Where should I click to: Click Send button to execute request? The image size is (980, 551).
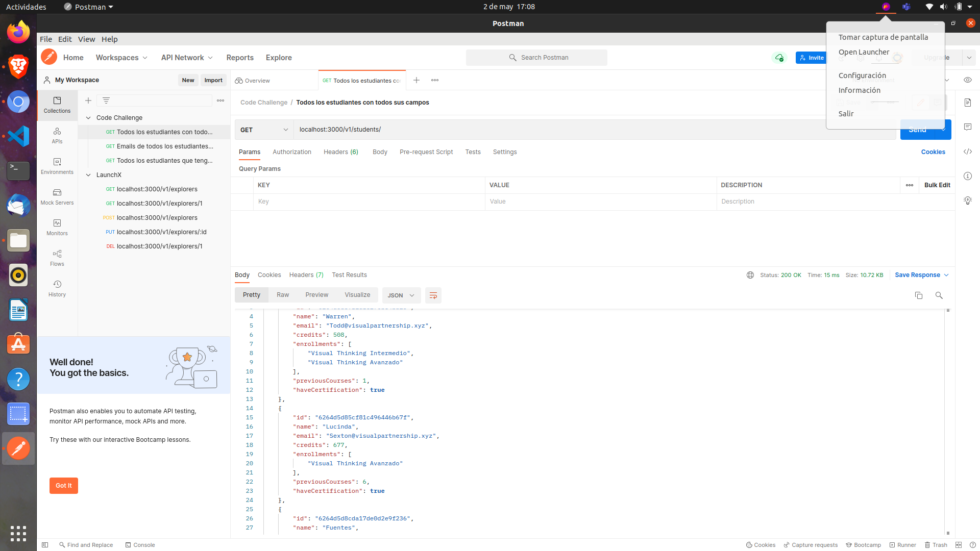coord(917,129)
